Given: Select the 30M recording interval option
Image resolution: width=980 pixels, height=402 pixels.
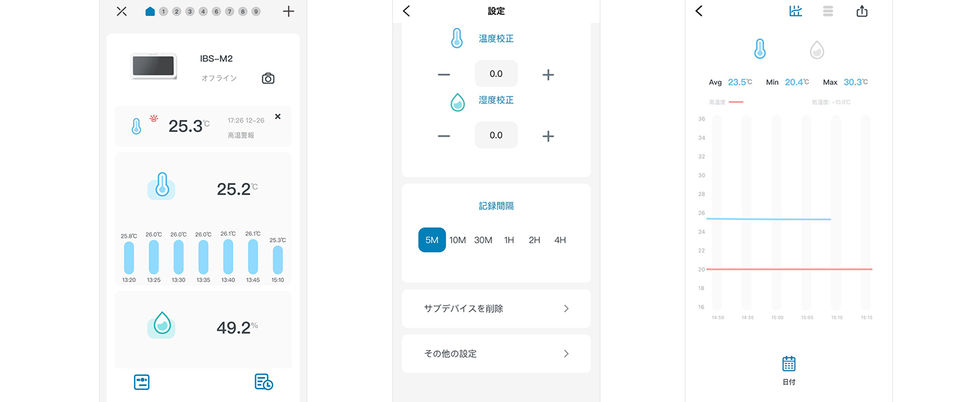Looking at the screenshot, I should 483,240.
